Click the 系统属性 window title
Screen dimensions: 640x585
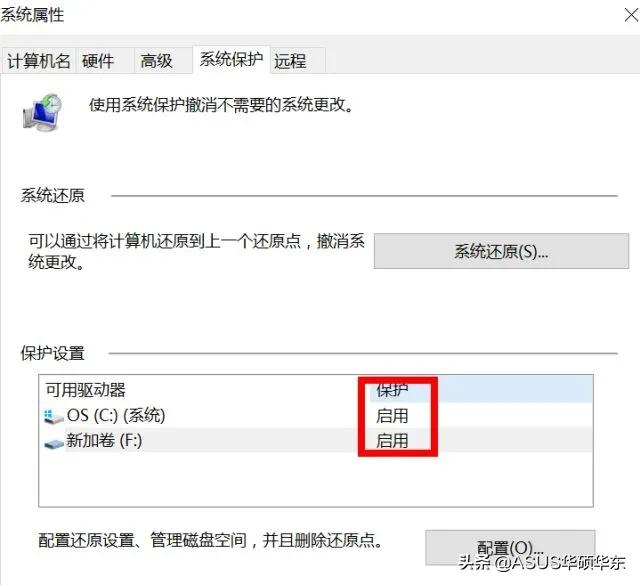(x=32, y=15)
